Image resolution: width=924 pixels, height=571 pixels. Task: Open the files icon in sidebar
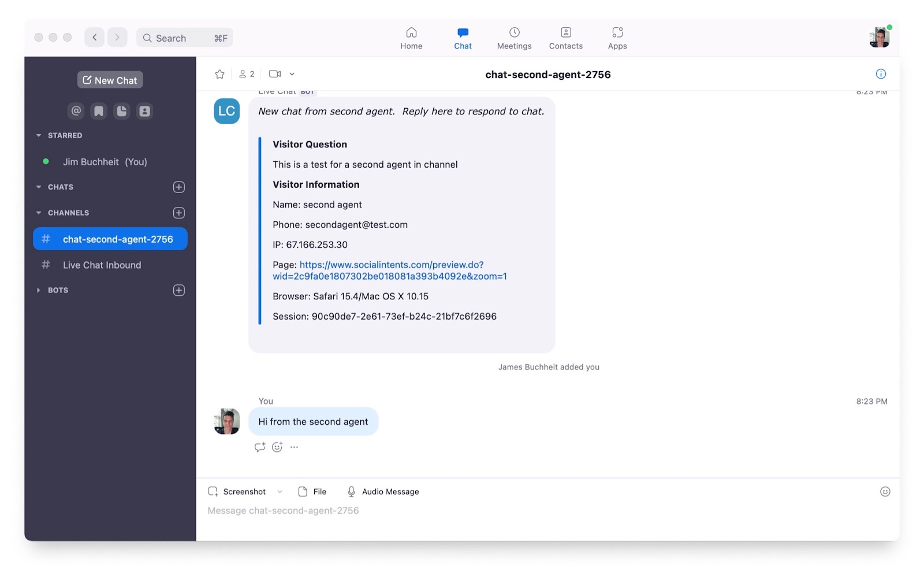122,111
